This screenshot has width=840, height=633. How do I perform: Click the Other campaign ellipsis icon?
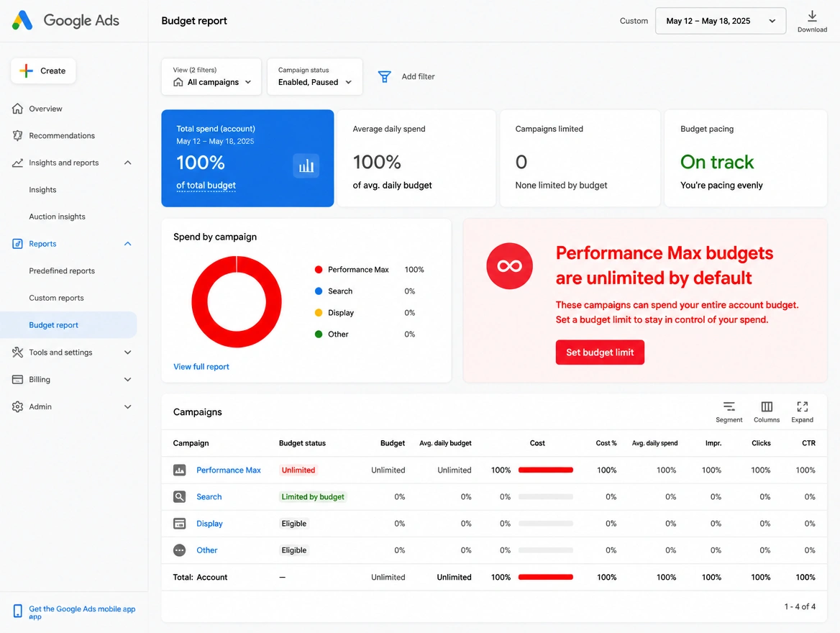180,550
